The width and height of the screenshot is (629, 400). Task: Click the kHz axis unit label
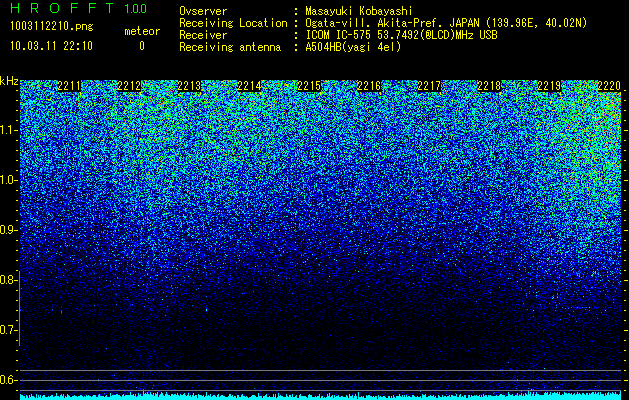coord(9,81)
